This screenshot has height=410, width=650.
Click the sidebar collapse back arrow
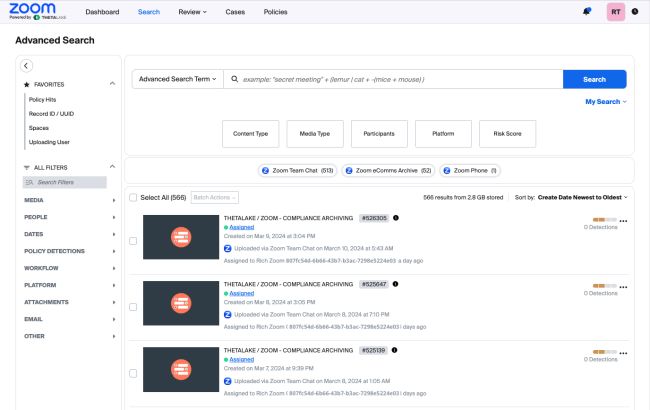pos(27,65)
